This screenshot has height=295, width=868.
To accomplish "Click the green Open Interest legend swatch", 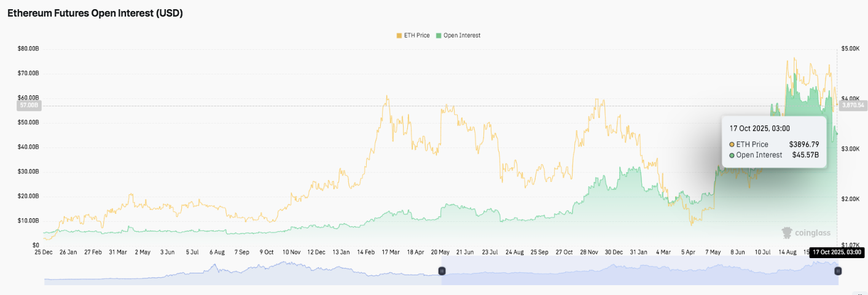I will (x=439, y=36).
